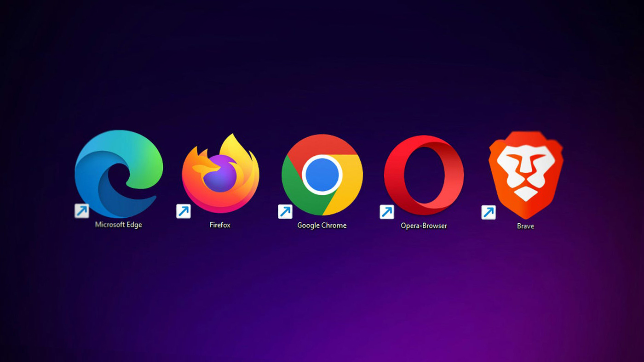The width and height of the screenshot is (644, 362).
Task: Select the "Brave" label text
Action: tap(525, 226)
